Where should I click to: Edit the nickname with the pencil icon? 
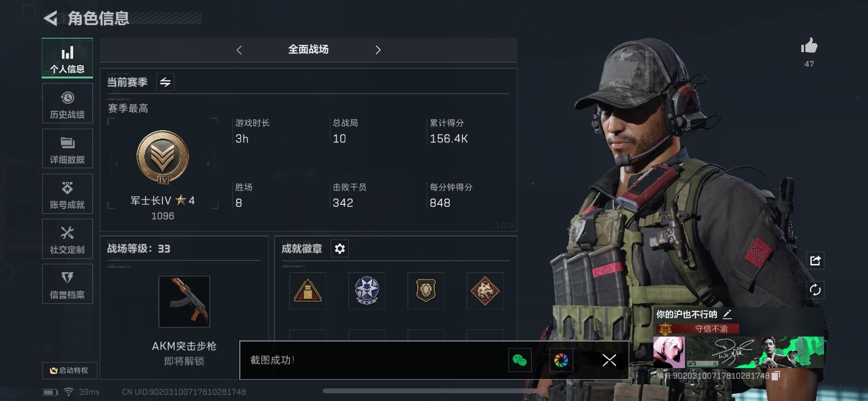coord(727,314)
